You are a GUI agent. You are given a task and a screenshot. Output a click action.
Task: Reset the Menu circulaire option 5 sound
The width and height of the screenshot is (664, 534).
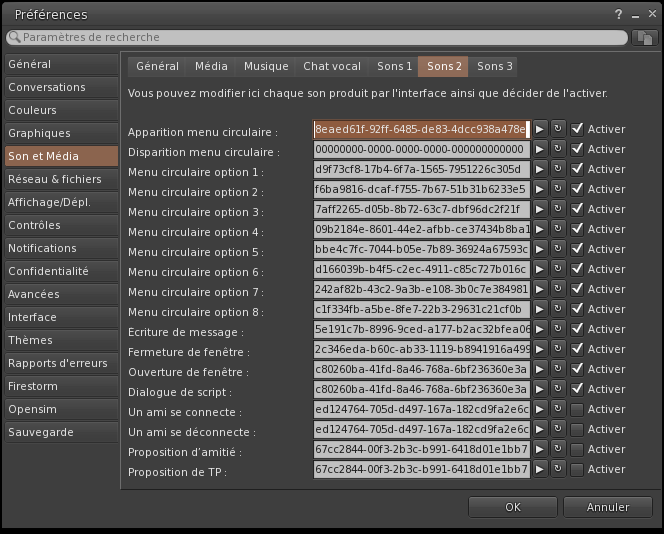558,249
